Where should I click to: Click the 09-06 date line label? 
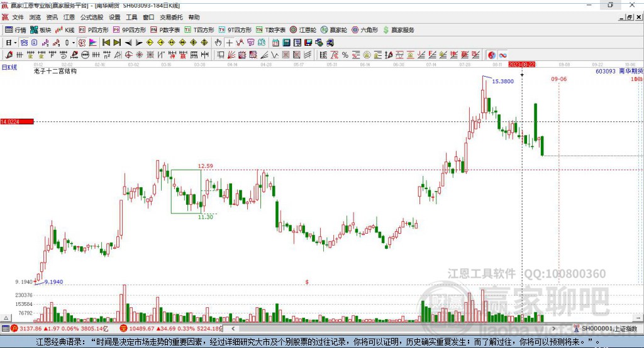point(558,79)
